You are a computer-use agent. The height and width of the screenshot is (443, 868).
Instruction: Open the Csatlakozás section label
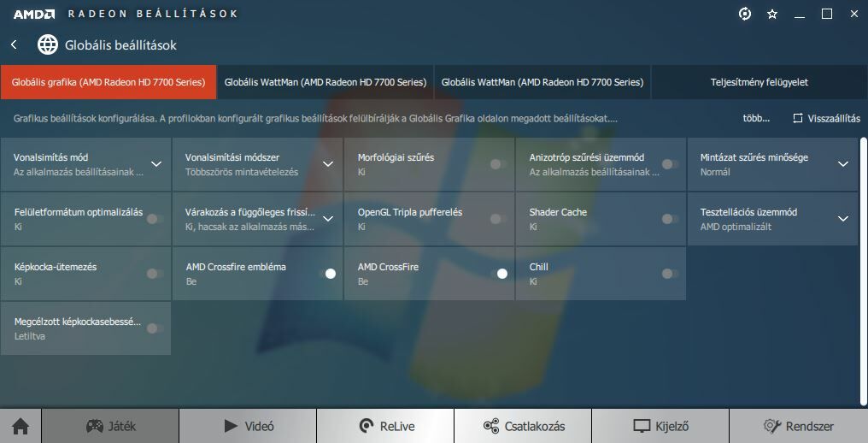pyautogui.click(x=535, y=427)
